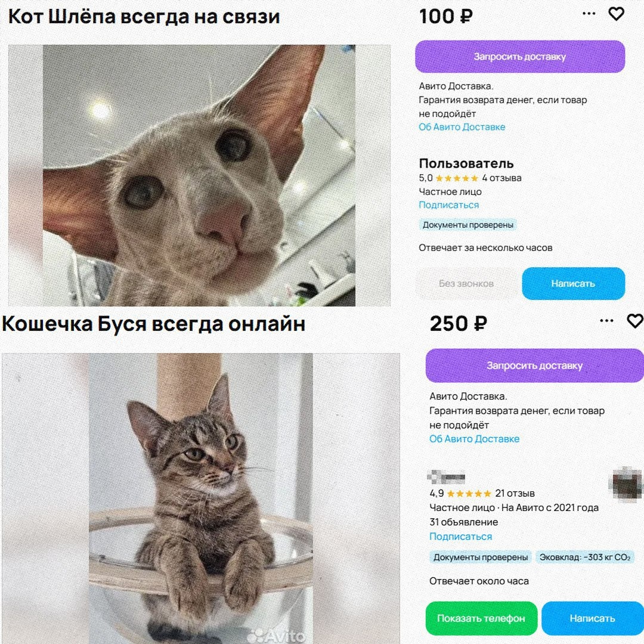This screenshot has width=644, height=644.
Task: Open the Кошечка Буся tabby cat photo
Action: (x=201, y=498)
